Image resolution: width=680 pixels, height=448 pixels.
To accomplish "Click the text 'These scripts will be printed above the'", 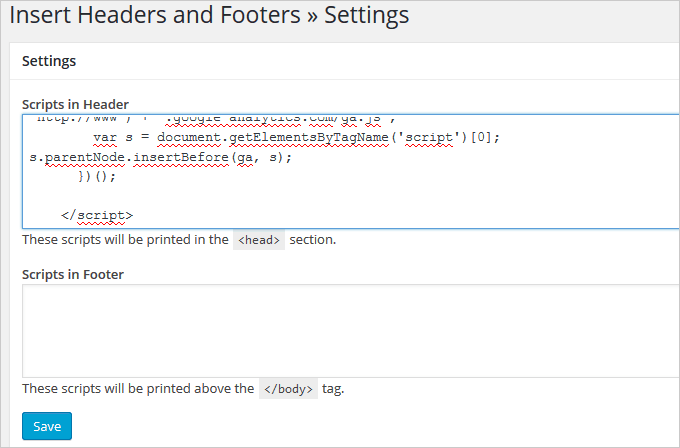I will [x=138, y=388].
